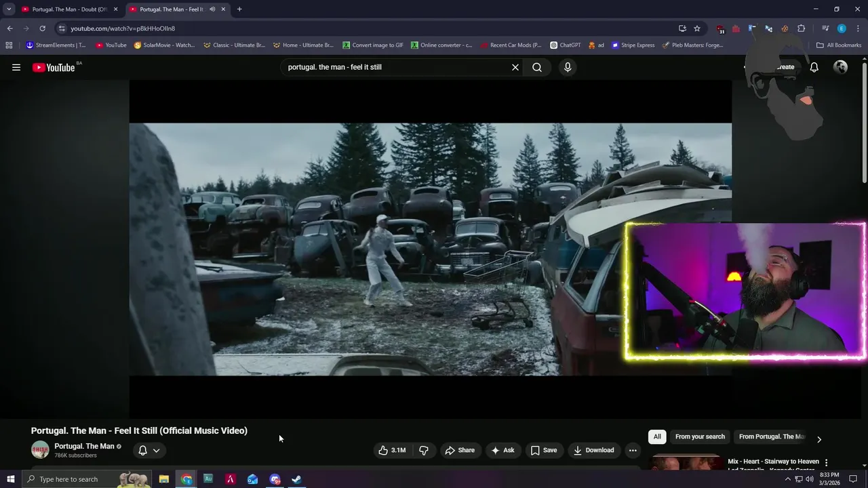868x488 pixels.
Task: Open the bookmarks bar apps grid icon
Action: [9, 45]
